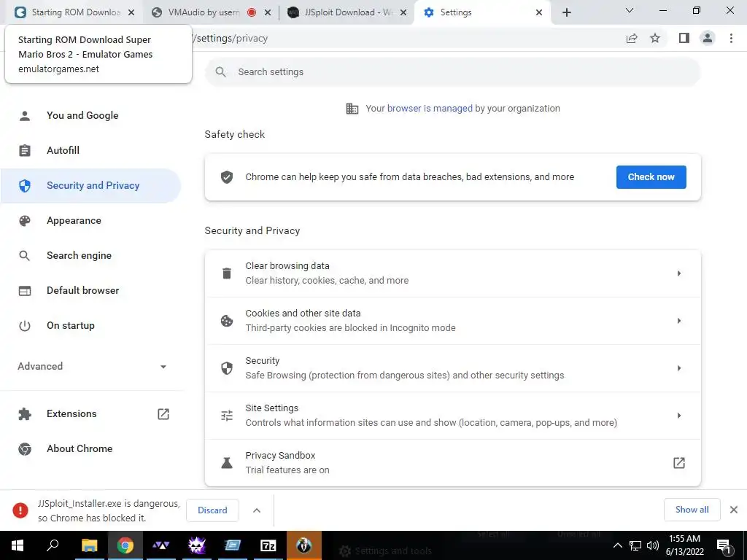The height and width of the screenshot is (560, 747).
Task: Click Show all downloads button
Action: (x=692, y=510)
